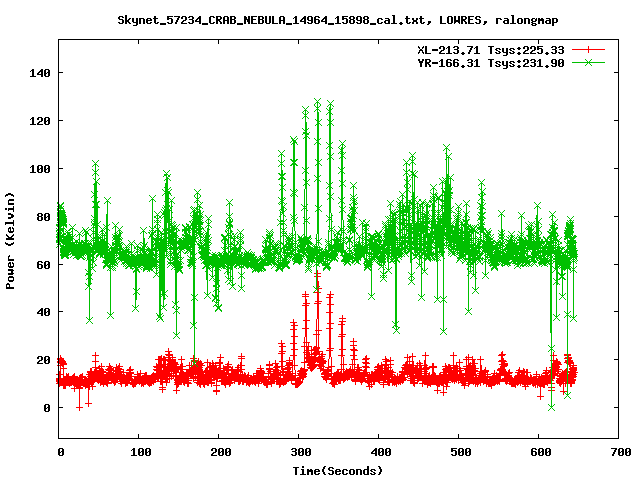Click the plot title Skynet_57234_CRAB_NEBULA text

338,20
